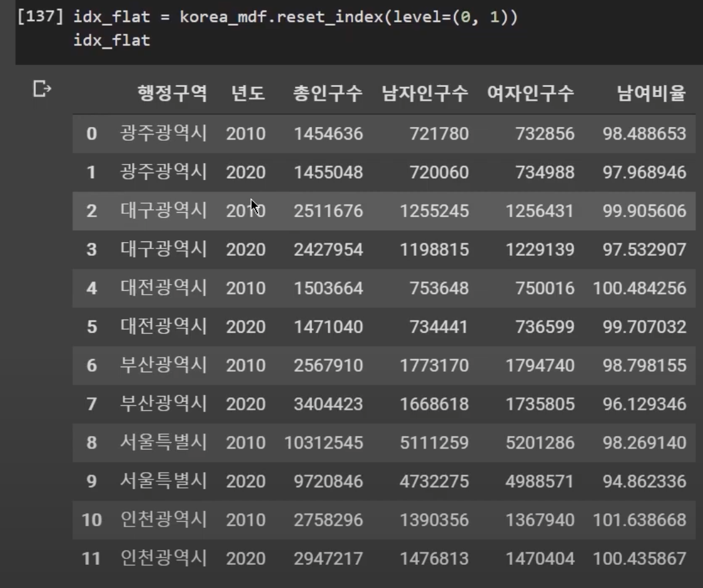Image resolution: width=703 pixels, height=588 pixels.
Task: Click year 2010 in row 6
Action: point(246,365)
